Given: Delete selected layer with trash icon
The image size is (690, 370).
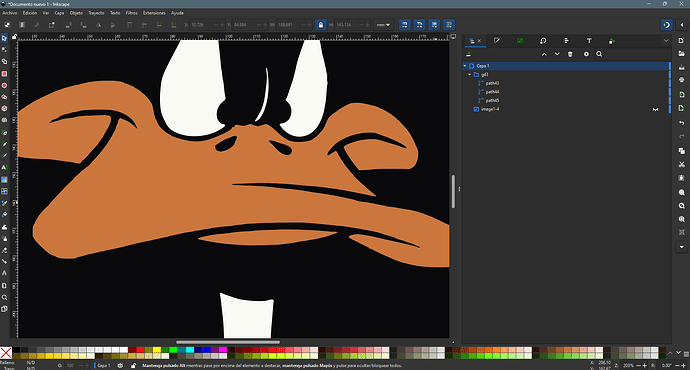Looking at the screenshot, I should 570,54.
